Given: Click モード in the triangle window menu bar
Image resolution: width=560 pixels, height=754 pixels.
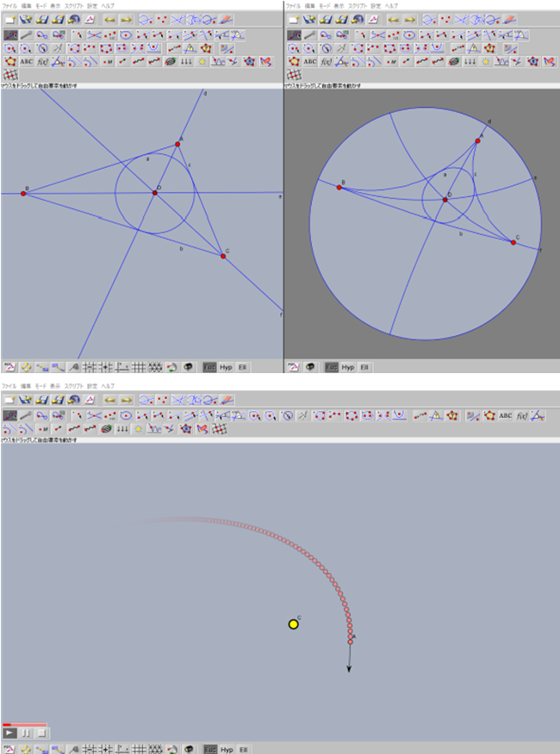Looking at the screenshot, I should [40, 5].
